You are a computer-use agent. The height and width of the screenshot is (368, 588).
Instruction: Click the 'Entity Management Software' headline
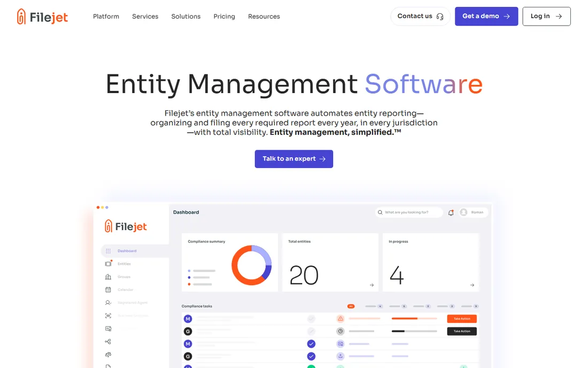pyautogui.click(x=294, y=85)
